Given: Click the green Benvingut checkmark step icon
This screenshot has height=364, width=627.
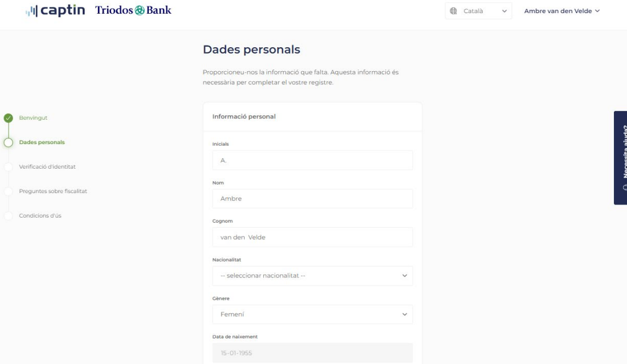Looking at the screenshot, I should coord(9,118).
